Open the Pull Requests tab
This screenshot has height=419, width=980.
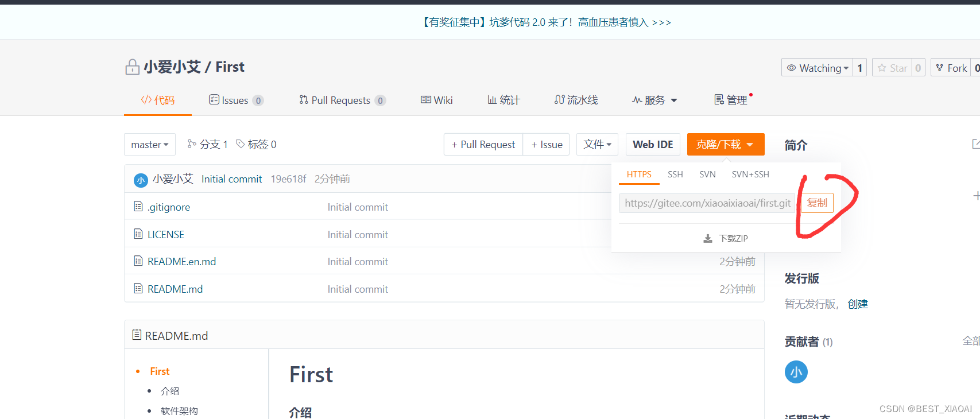(342, 100)
